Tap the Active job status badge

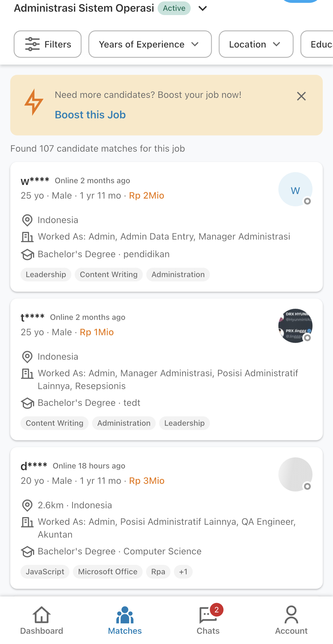point(174,8)
